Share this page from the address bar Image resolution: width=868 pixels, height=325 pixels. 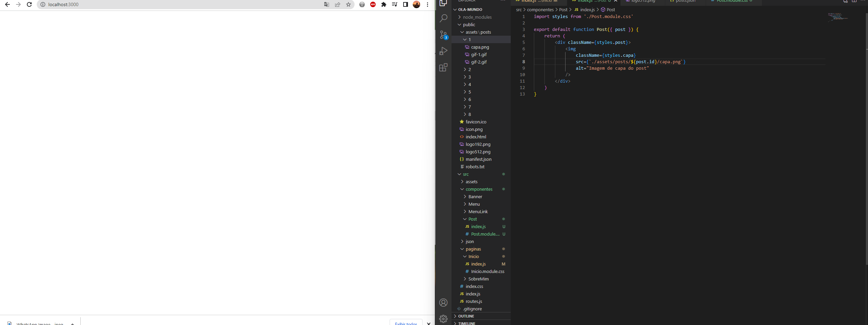338,4
